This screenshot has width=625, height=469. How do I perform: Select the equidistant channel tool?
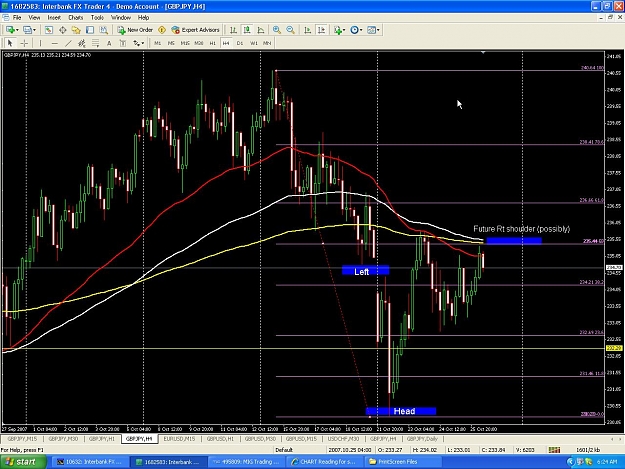point(82,43)
